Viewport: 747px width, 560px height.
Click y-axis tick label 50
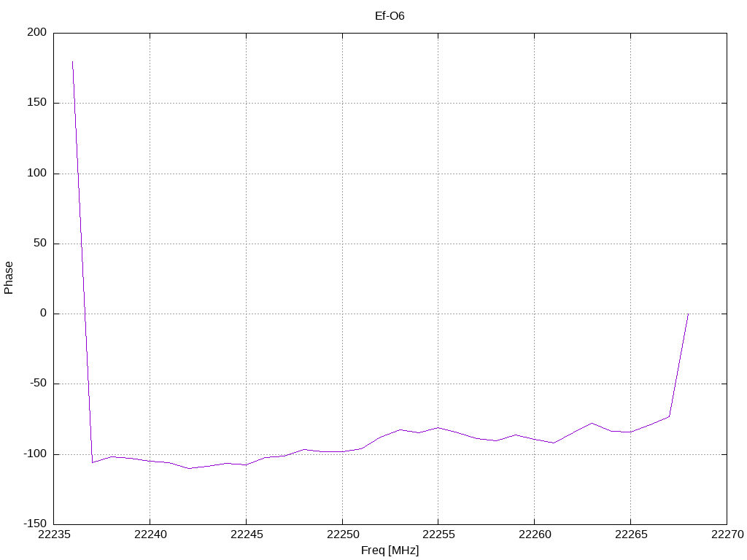point(40,243)
